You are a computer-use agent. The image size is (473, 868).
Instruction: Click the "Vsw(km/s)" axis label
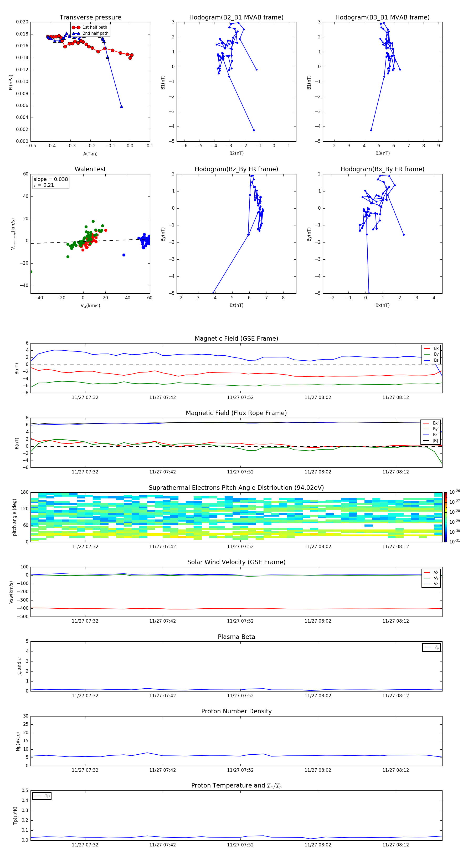tap(11, 592)
